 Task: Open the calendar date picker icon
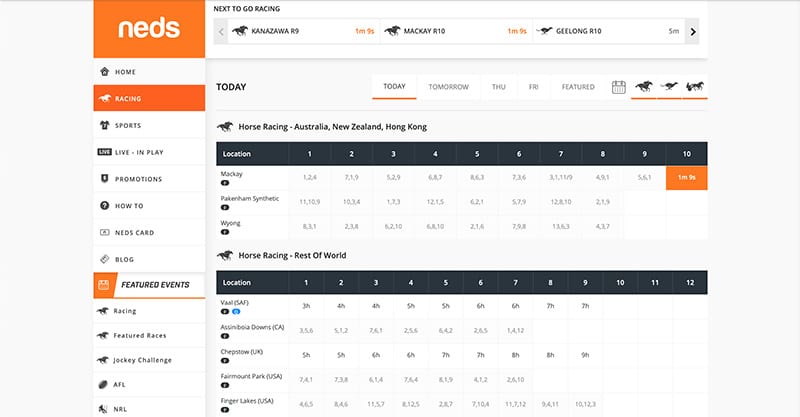[618, 87]
